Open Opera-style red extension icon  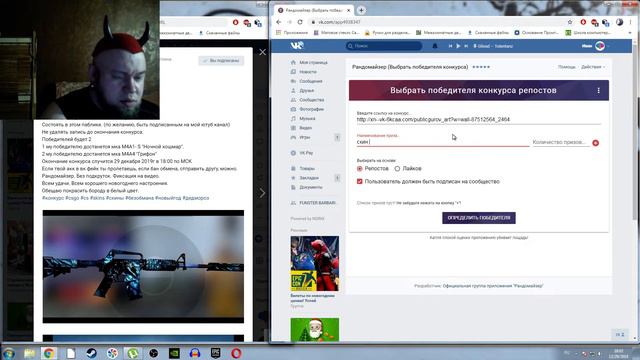pos(583,22)
